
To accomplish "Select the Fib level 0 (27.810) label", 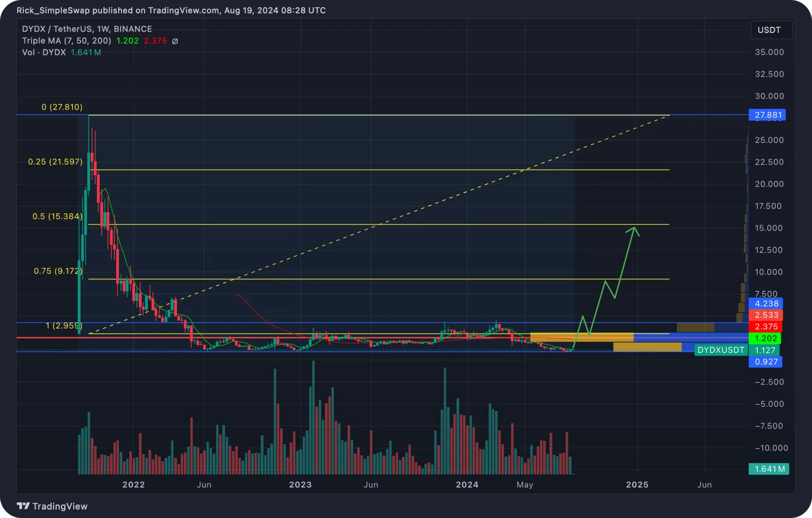I will [x=62, y=107].
